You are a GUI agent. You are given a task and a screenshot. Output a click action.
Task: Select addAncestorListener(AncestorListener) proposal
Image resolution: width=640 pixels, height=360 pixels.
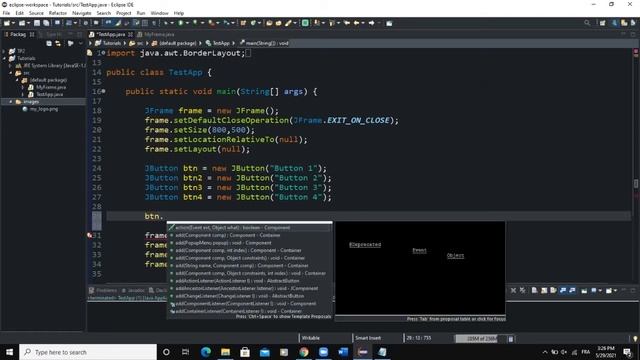[249, 289]
